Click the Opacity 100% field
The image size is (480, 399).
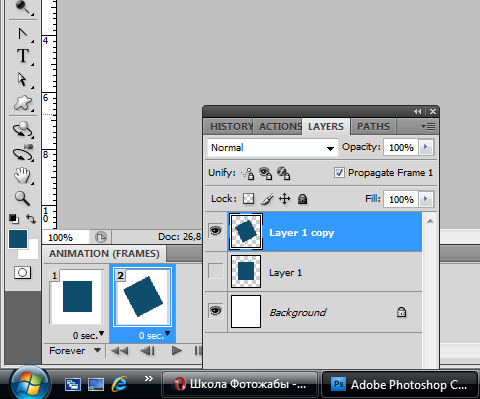click(x=401, y=147)
